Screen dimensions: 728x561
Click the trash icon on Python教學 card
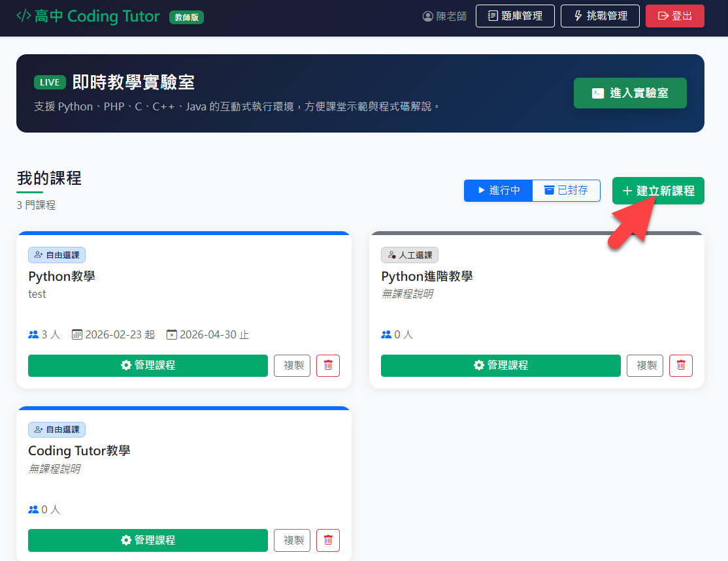[x=328, y=366]
